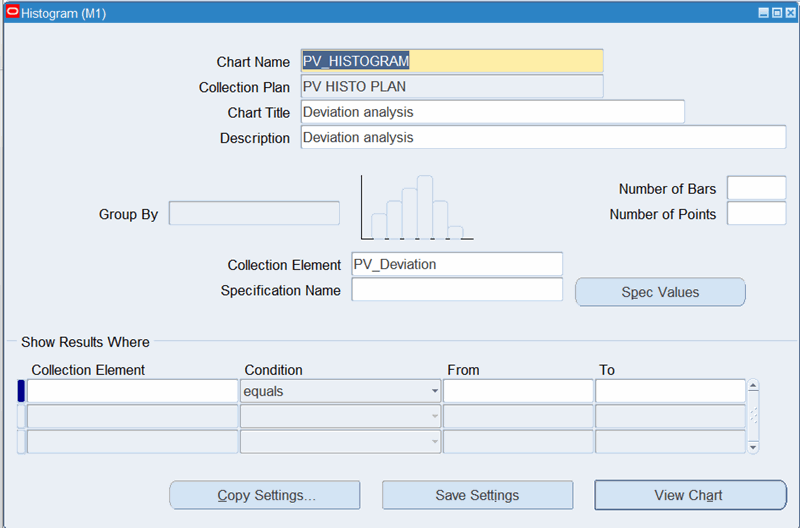The height and width of the screenshot is (528, 800).
Task: Click the first-row From field
Action: click(x=518, y=391)
